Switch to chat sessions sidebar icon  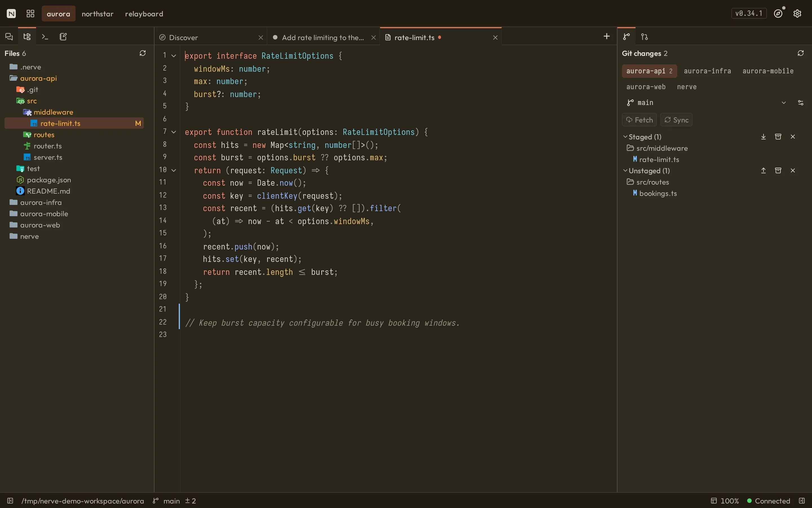pos(9,37)
